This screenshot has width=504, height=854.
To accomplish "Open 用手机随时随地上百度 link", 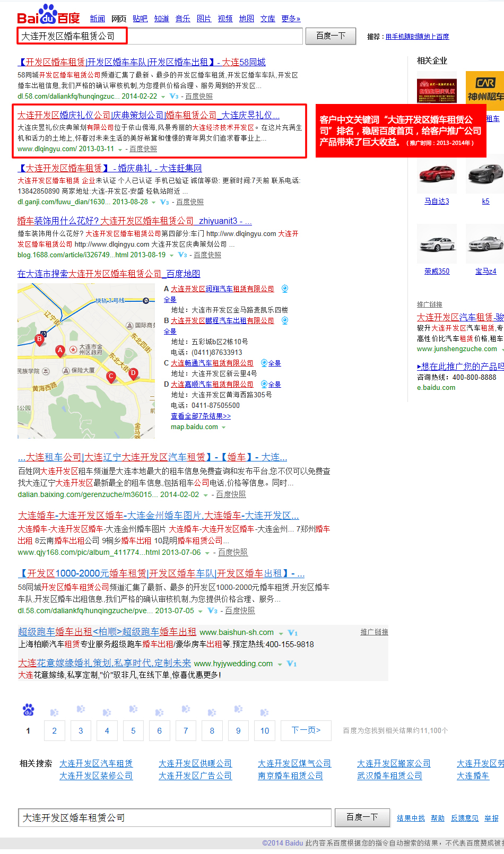I will click(x=417, y=37).
